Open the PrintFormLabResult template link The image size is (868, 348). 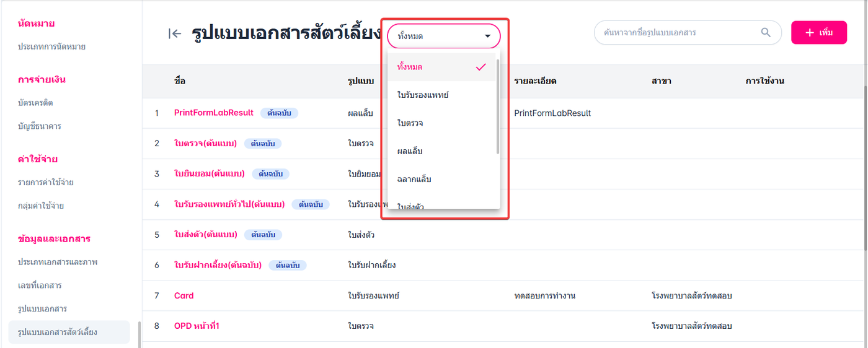(213, 113)
